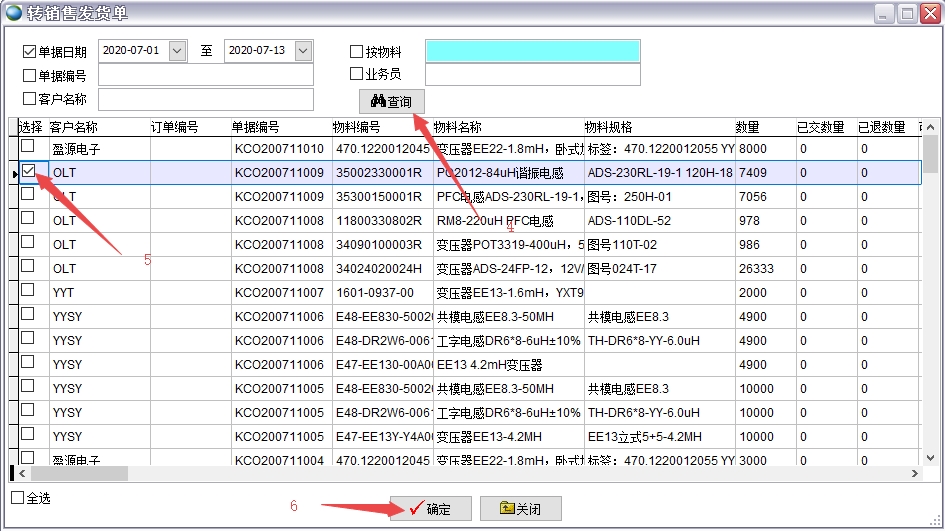Image resolution: width=945 pixels, height=531 pixels.
Task: Enable the 单据编号 filter checkbox
Action: click(29, 75)
